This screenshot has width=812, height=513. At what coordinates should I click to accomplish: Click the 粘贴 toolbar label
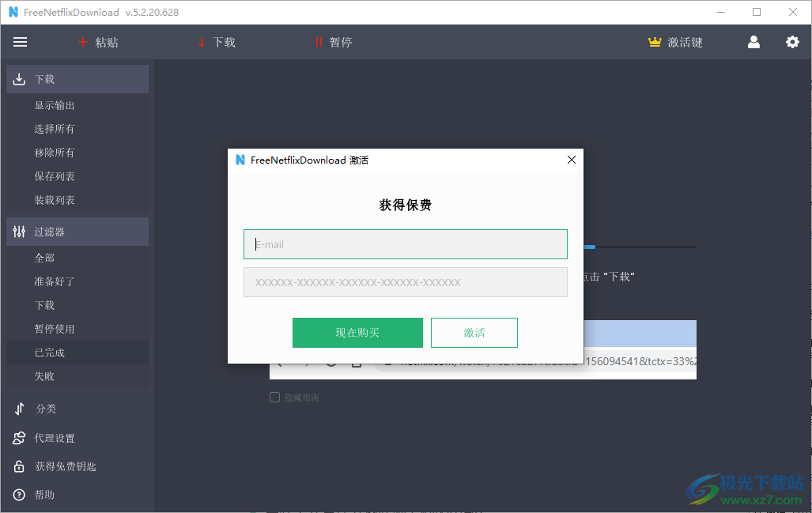(x=107, y=43)
